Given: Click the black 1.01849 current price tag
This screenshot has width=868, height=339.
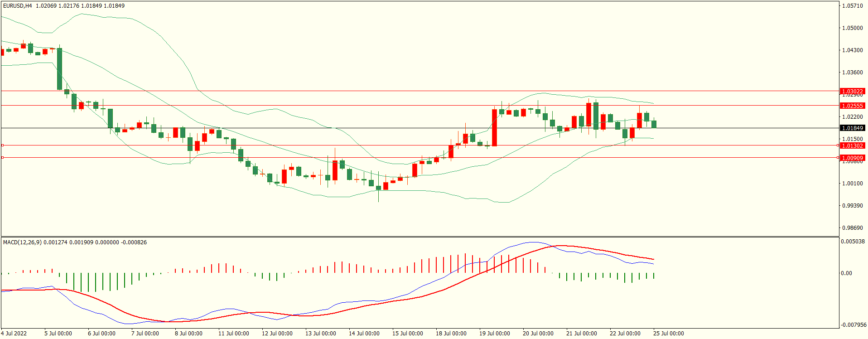Looking at the screenshot, I should point(852,128).
